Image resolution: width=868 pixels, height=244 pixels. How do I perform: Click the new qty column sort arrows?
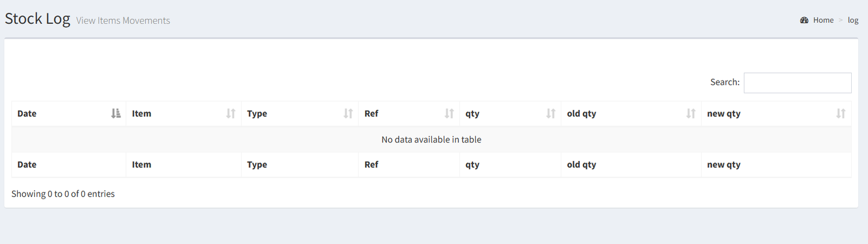[x=840, y=114]
